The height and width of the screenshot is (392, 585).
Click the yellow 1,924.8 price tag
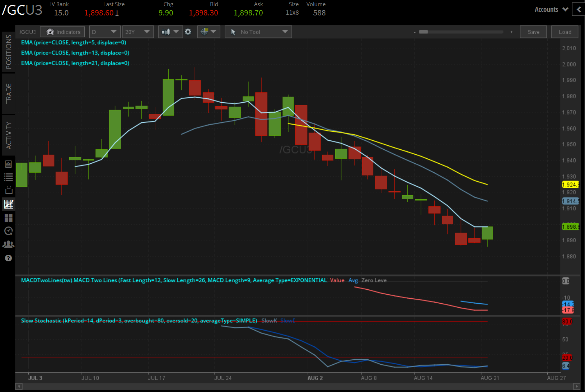click(570, 185)
